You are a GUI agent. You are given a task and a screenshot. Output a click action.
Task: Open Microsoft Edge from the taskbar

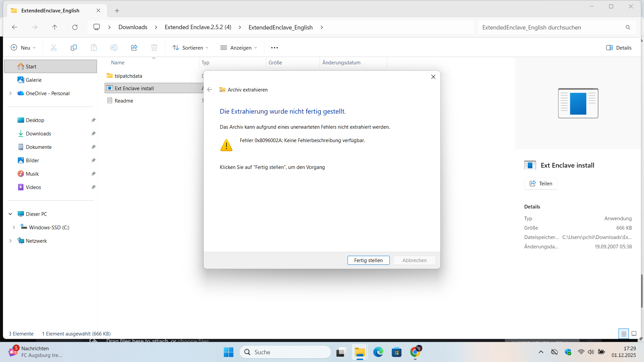click(x=378, y=352)
